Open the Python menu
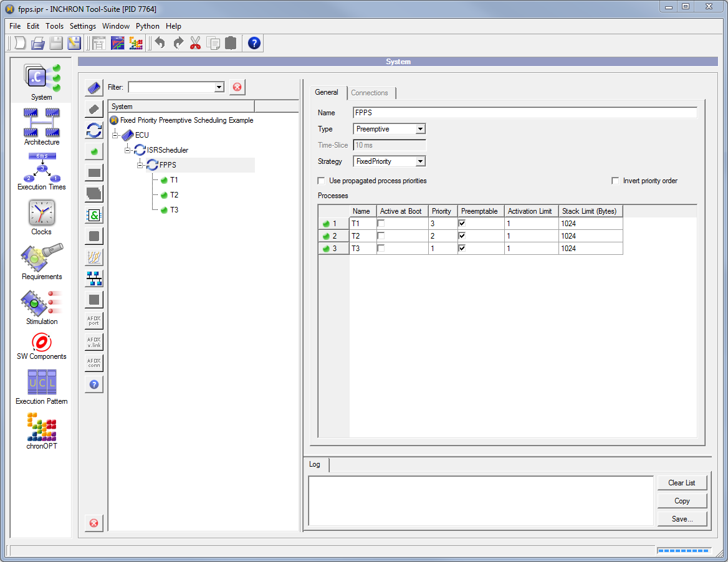Viewport: 728px width, 562px height. [148, 26]
